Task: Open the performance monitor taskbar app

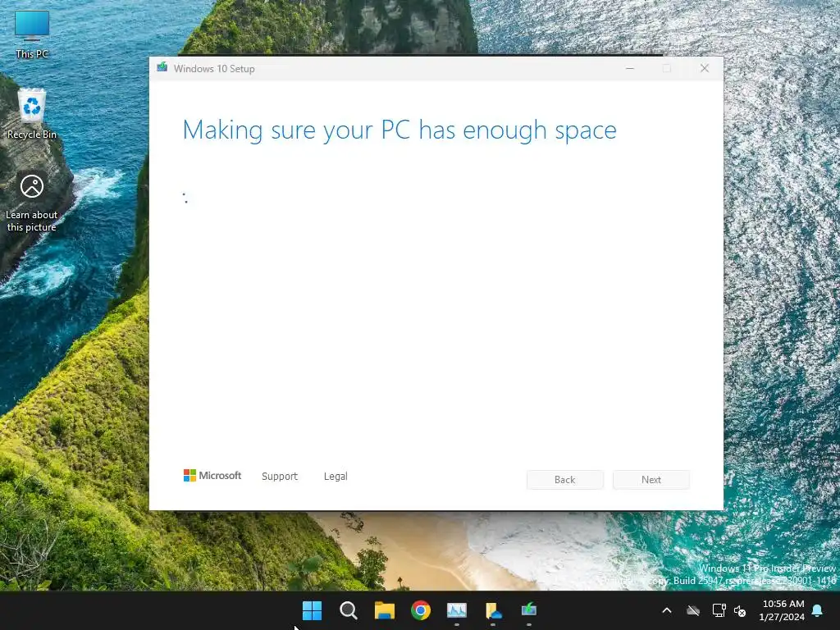Action: click(457, 610)
